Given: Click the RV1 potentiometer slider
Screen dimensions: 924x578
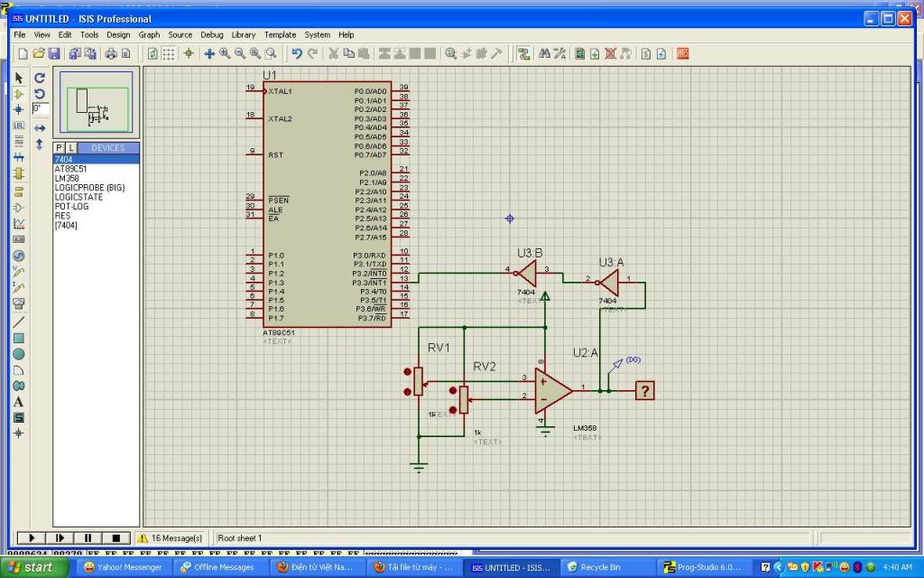Looking at the screenshot, I should [419, 381].
